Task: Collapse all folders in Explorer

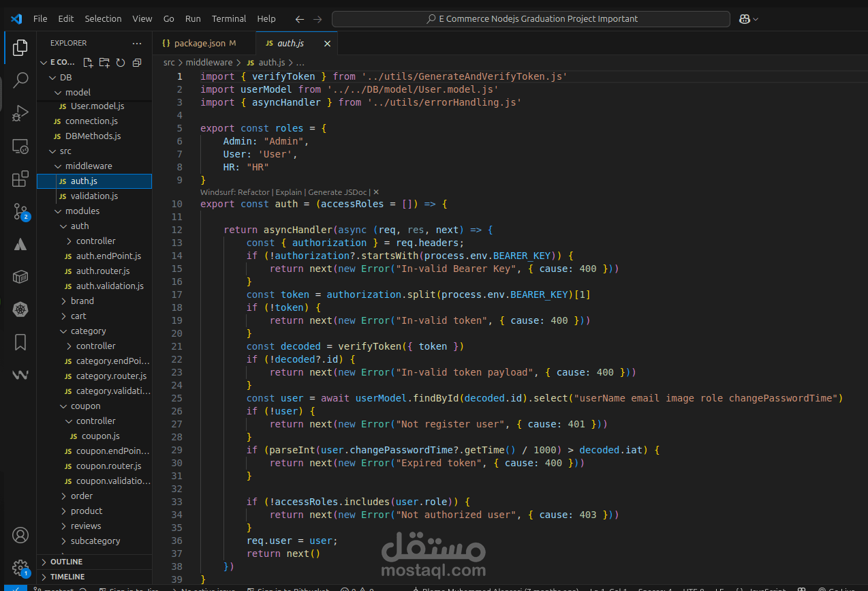Action: point(137,63)
